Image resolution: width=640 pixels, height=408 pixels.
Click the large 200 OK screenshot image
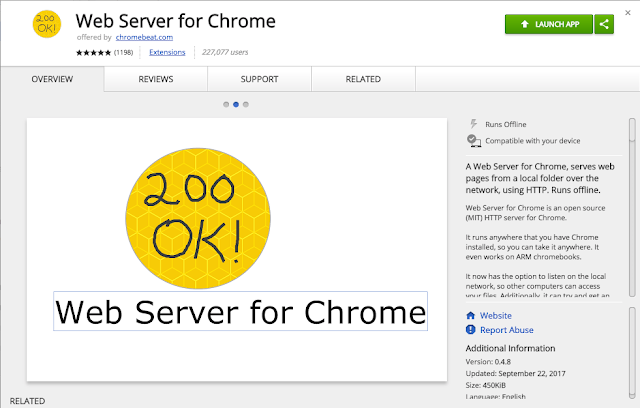237,250
